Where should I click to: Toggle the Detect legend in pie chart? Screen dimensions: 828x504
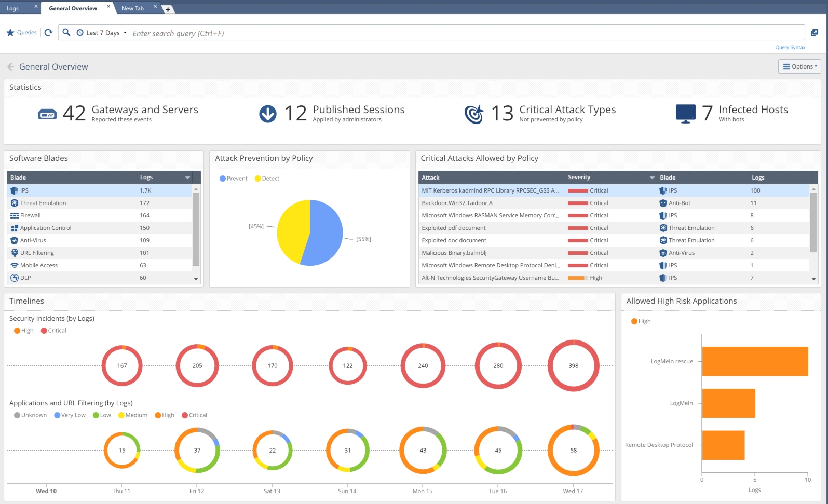pyautogui.click(x=267, y=179)
